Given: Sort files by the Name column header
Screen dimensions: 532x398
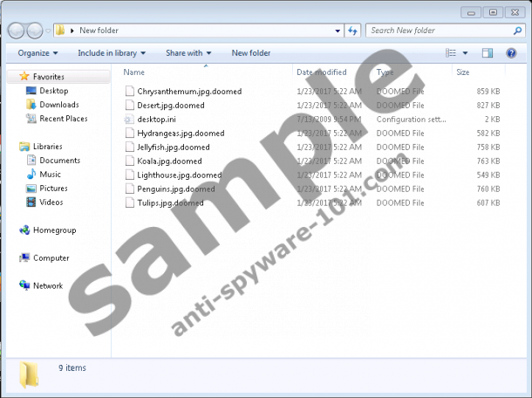Looking at the screenshot, I should 133,72.
